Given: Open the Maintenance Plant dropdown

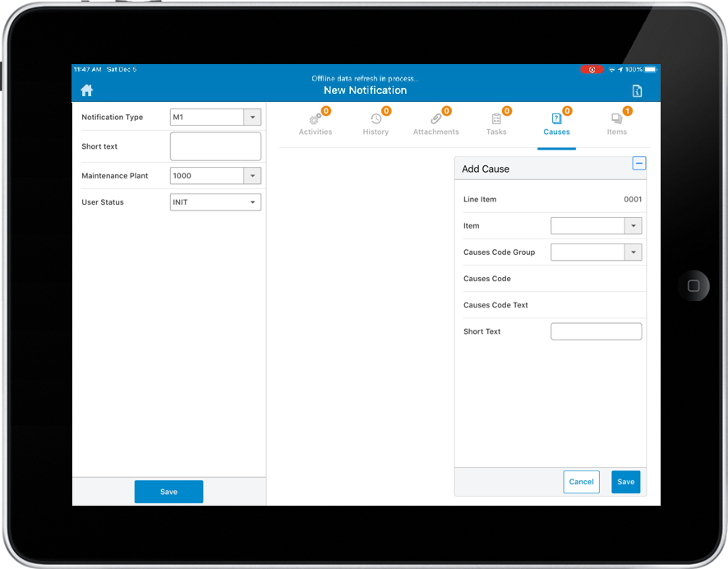Looking at the screenshot, I should point(252,176).
